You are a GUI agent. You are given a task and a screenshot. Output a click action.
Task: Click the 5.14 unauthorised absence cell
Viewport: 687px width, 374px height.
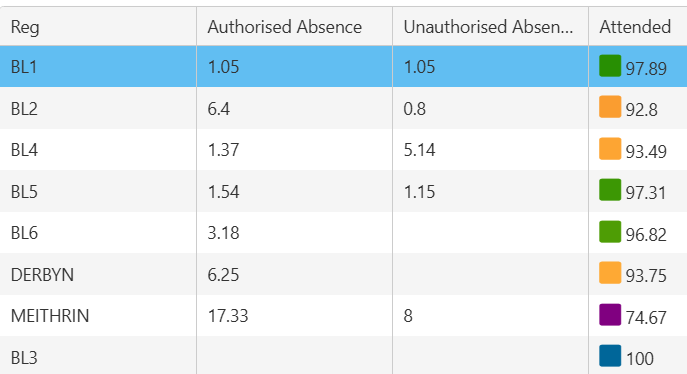490,149
